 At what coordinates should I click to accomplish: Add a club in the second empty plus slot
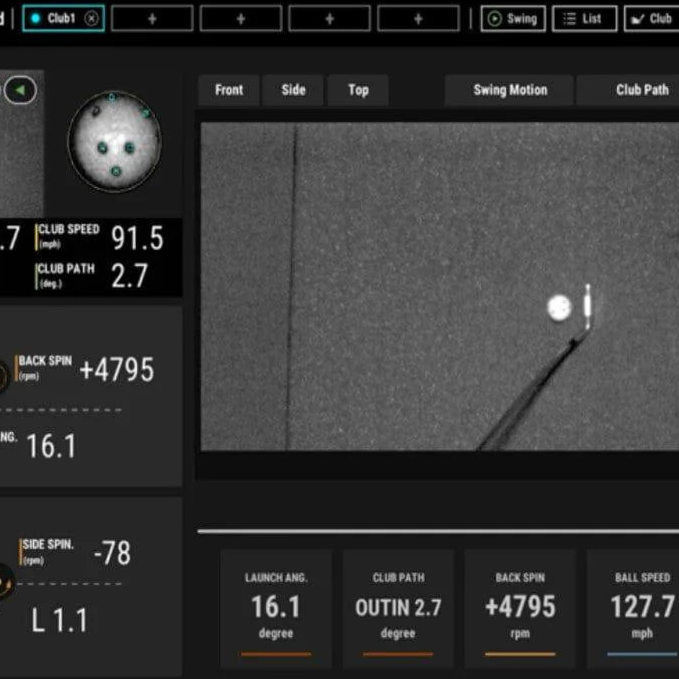[x=241, y=18]
